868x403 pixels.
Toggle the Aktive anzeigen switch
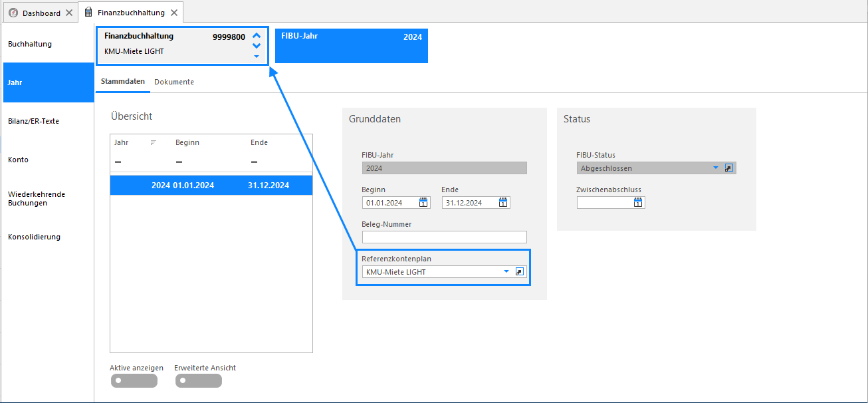(134, 381)
